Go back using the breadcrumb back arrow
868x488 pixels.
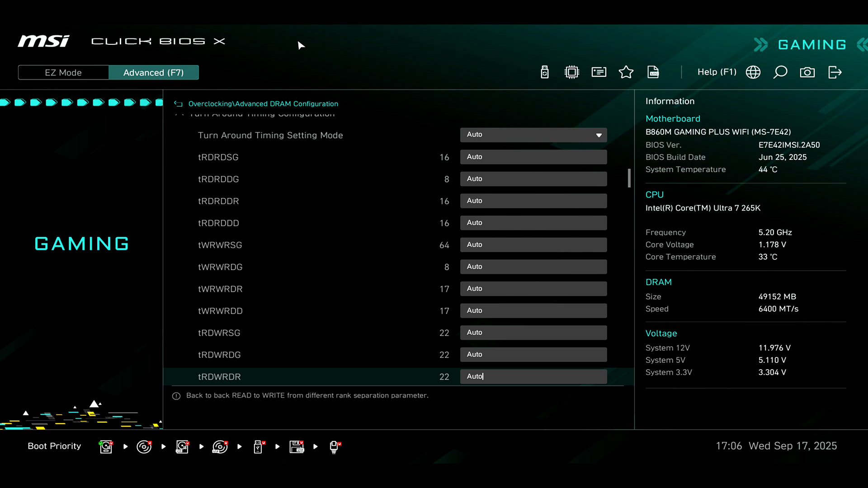[179, 104]
